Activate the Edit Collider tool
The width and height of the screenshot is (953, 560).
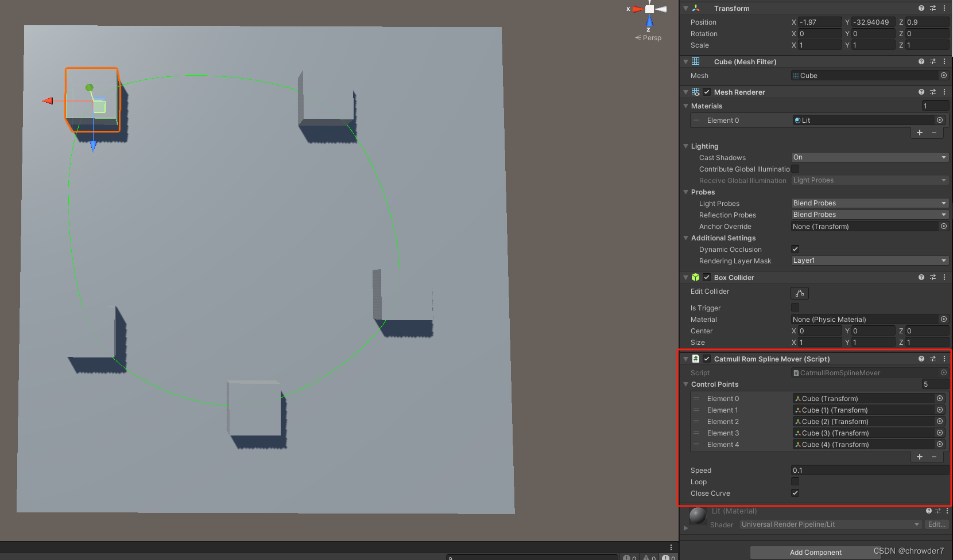point(799,293)
